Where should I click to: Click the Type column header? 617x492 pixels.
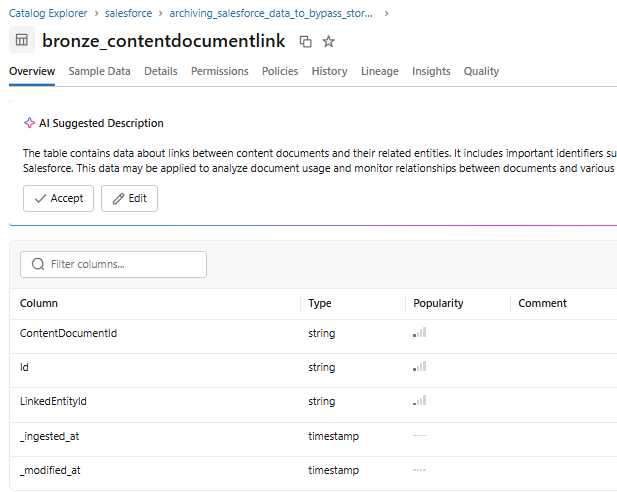(320, 303)
